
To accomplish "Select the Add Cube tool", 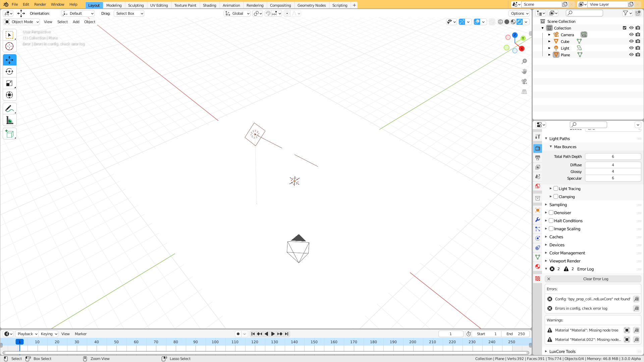I will 9,134.
